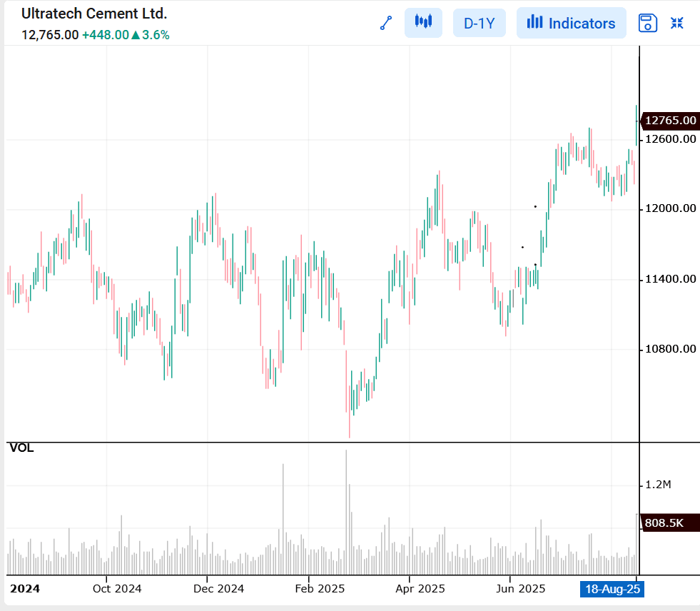Click the 10800.00 price axis label

pos(671,348)
